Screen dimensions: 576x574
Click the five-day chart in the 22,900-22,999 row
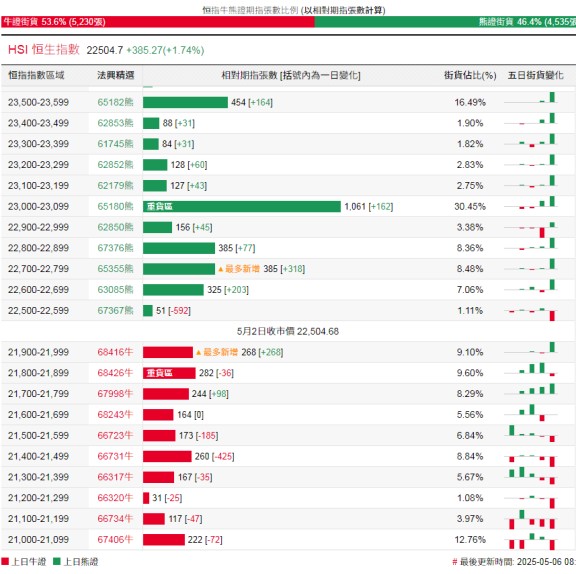pos(531,230)
